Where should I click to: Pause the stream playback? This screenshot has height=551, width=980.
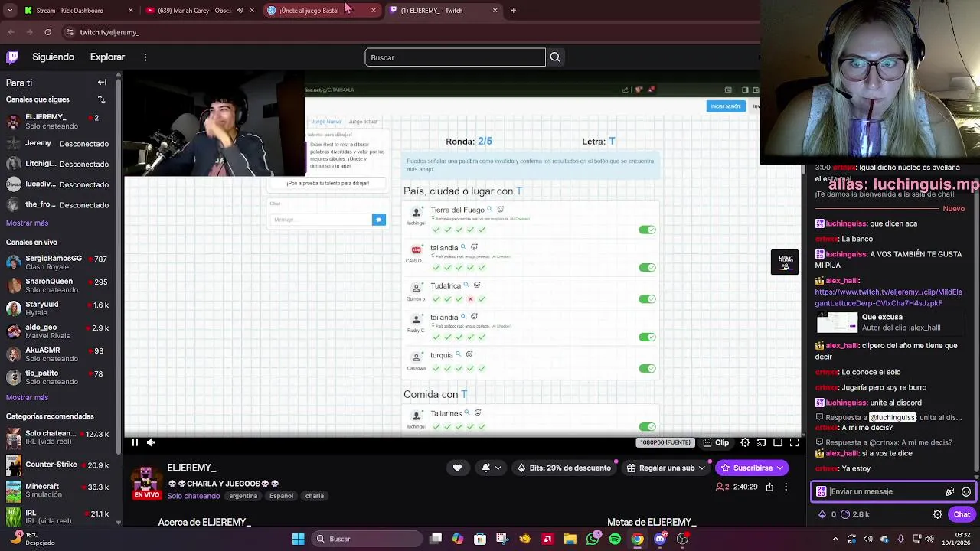[134, 442]
